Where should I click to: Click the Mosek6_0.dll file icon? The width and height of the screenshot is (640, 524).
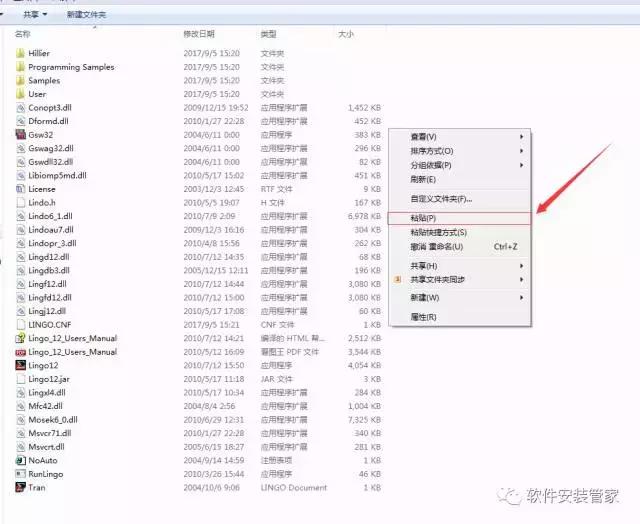(20, 420)
